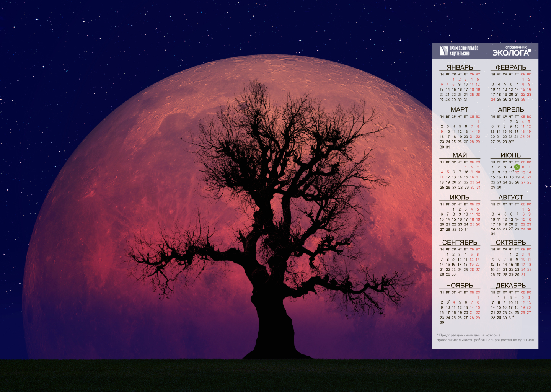Click the МАРТ month heading
The width and height of the screenshot is (551, 392).
click(460, 109)
